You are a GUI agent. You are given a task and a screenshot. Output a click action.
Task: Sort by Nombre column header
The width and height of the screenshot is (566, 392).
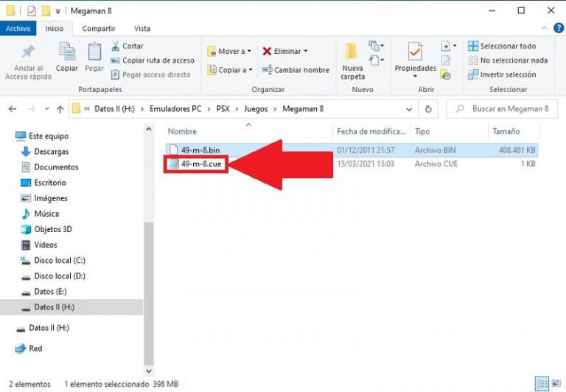coord(249,131)
